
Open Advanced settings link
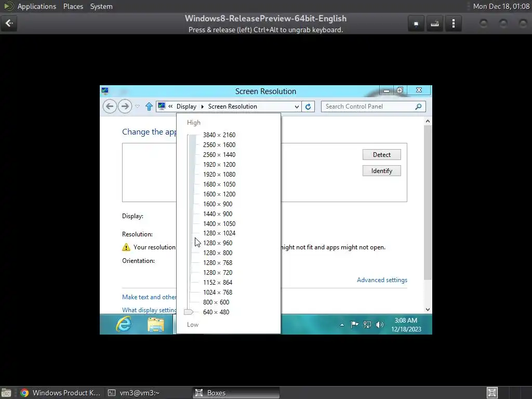[382, 280]
